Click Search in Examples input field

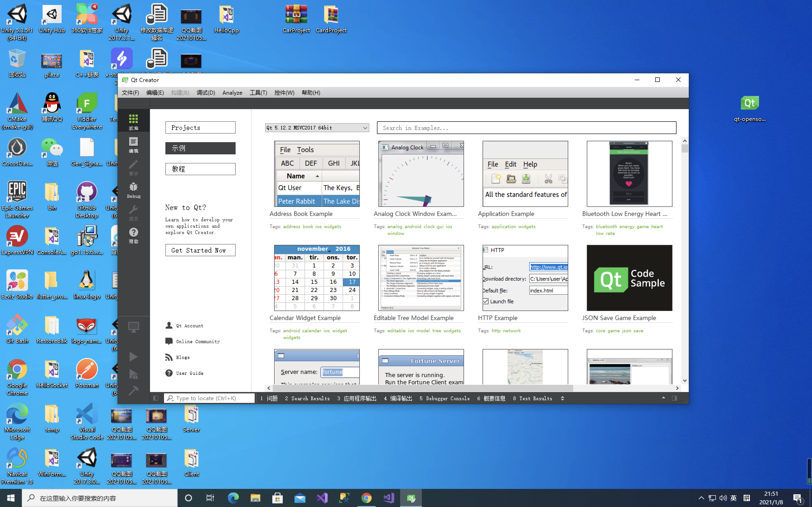pos(526,128)
